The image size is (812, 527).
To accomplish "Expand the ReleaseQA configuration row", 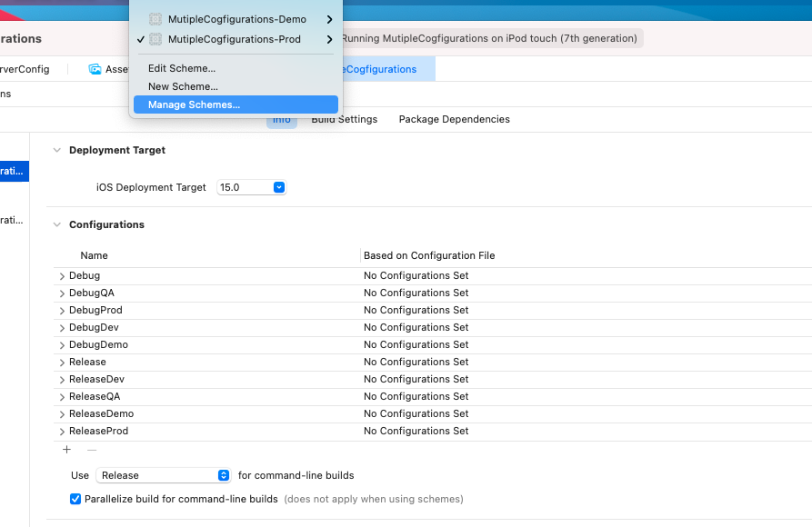I will pos(62,397).
